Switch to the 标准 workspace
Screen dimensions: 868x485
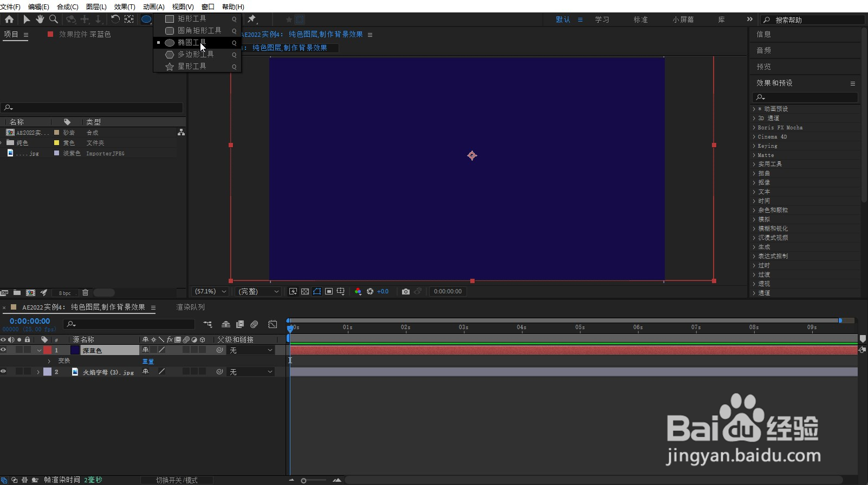pos(641,19)
